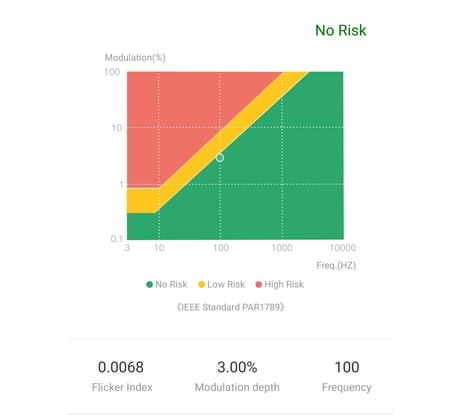The height and width of the screenshot is (415, 461).
Task: Click the 0.0068 Flicker Index value
Action: (x=121, y=367)
